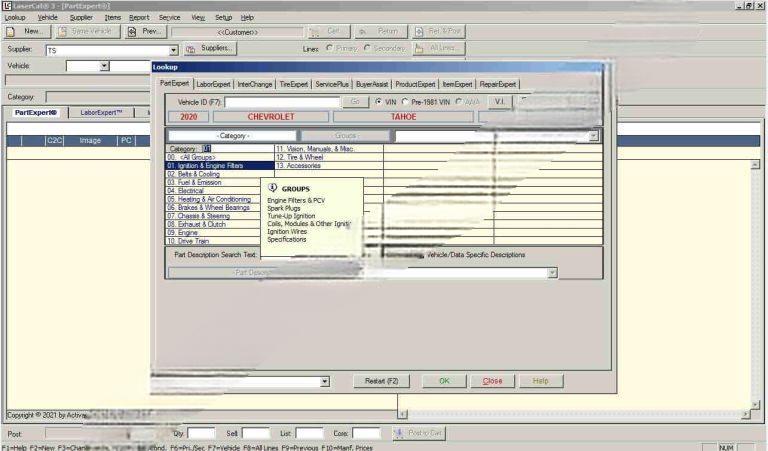Switch to the TireExpert tab
Image resolution: width=768 pixels, height=451 pixels.
pos(293,84)
